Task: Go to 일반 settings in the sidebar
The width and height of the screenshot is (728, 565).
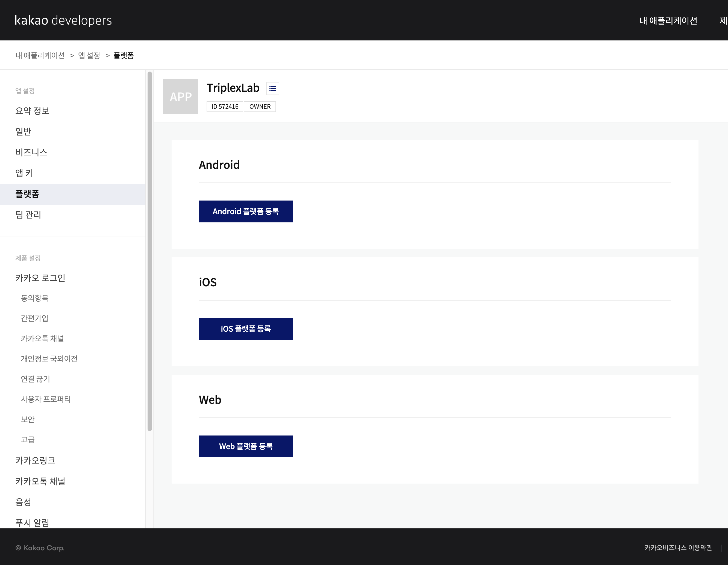Action: [x=23, y=131]
